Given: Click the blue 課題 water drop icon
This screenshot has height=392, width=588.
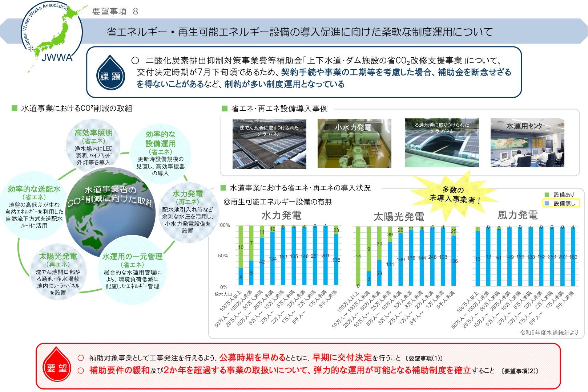Looking at the screenshot, I should [110, 73].
